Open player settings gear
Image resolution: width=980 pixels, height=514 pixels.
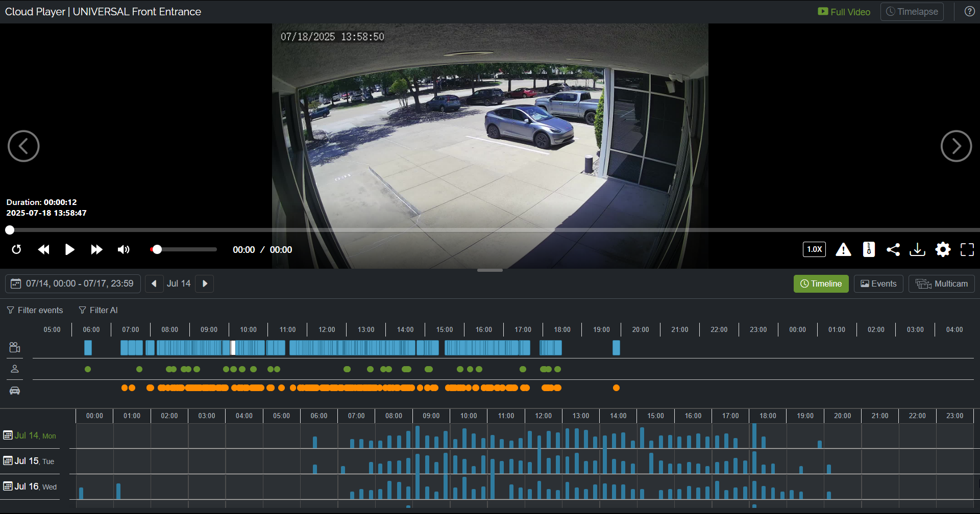(942, 249)
